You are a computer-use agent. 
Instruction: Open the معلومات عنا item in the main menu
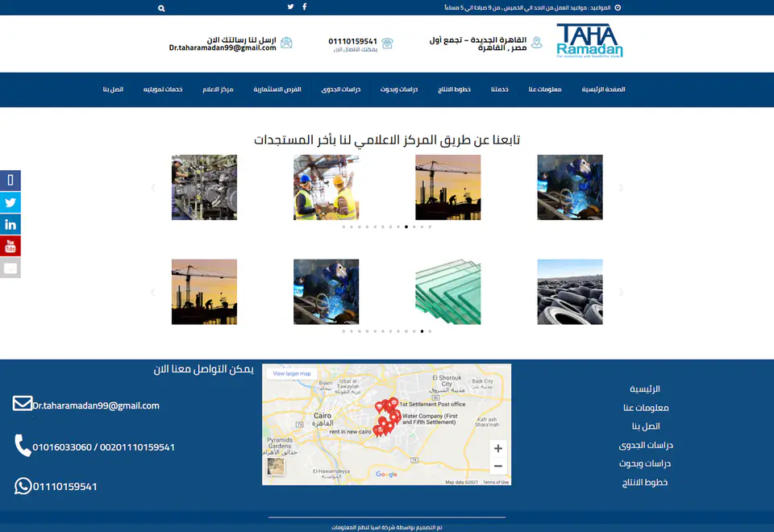click(x=545, y=89)
